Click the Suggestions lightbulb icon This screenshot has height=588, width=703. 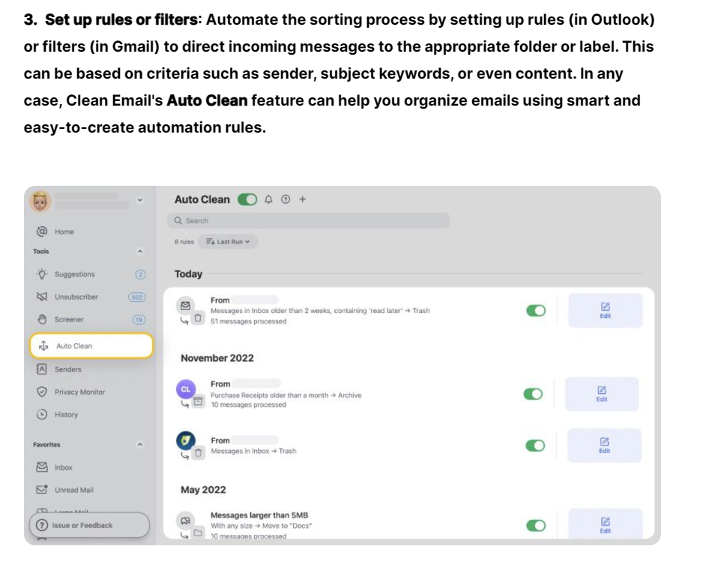(x=42, y=274)
